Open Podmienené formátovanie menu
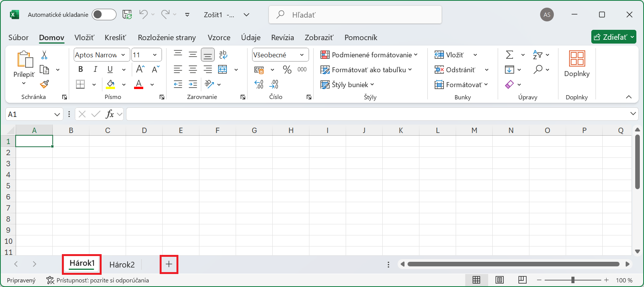Viewport: 644px width, 287px height. [x=369, y=55]
